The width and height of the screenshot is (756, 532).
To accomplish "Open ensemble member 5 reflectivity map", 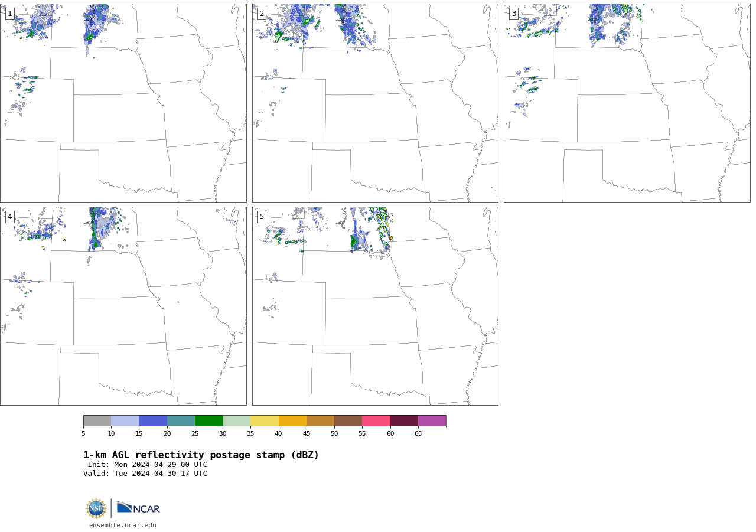I will click(375, 306).
